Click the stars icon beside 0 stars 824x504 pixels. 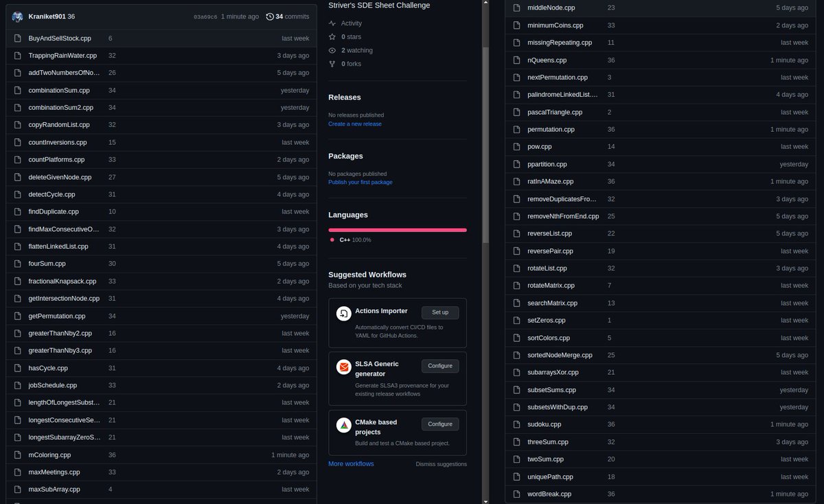pos(332,37)
